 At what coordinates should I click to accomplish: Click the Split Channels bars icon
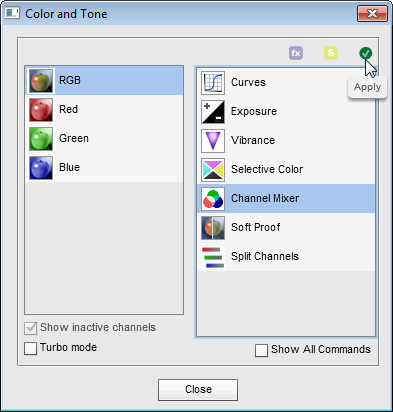click(x=213, y=257)
